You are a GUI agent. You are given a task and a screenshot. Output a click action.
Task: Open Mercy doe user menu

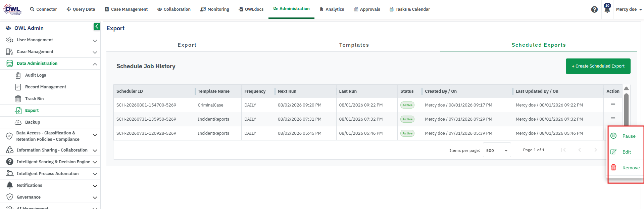(x=629, y=9)
